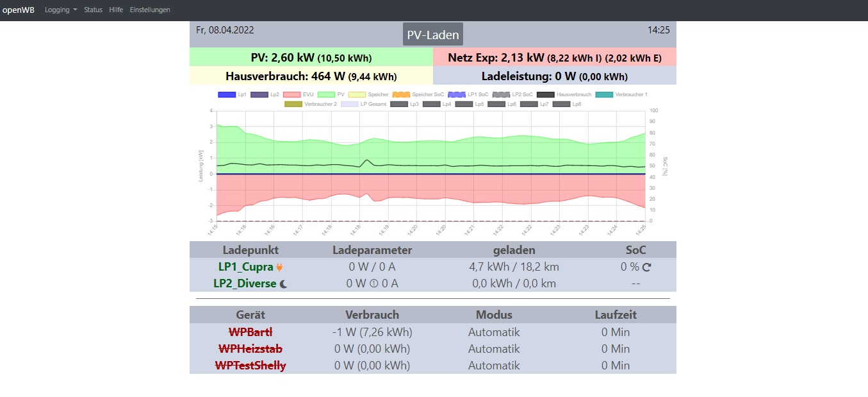This screenshot has height=397, width=868.
Task: Open the Hilfe menu item
Action: tap(116, 10)
